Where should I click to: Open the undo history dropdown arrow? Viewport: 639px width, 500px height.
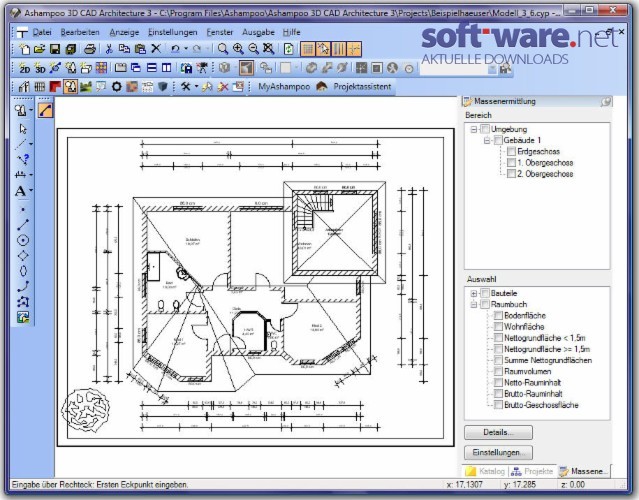186,49
